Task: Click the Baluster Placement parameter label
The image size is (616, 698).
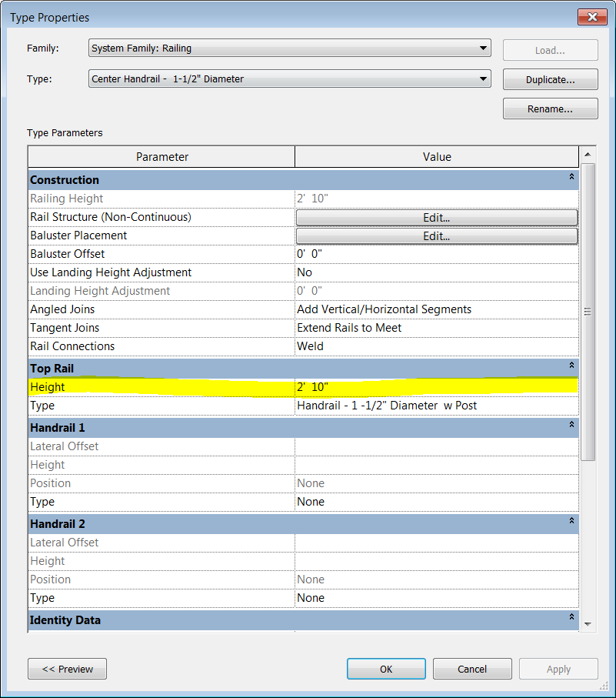Action: tap(78, 235)
